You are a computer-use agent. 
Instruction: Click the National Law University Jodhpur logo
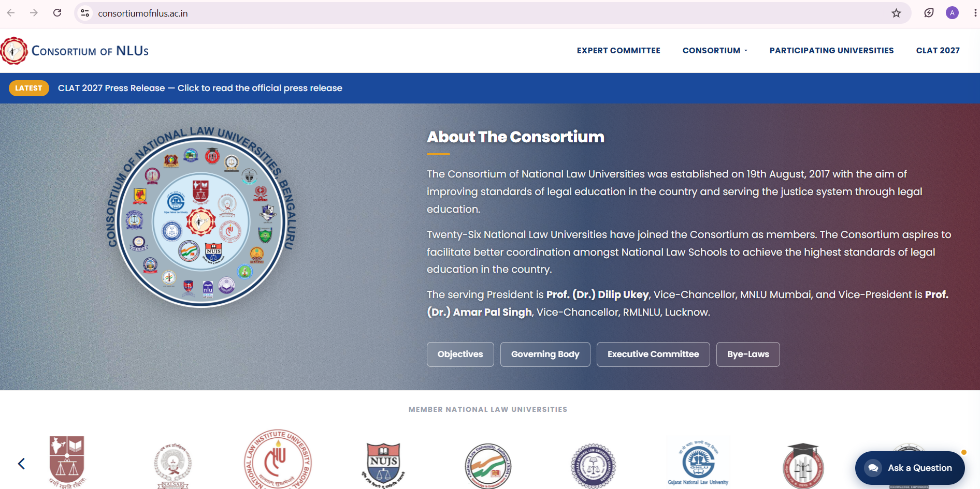488,466
